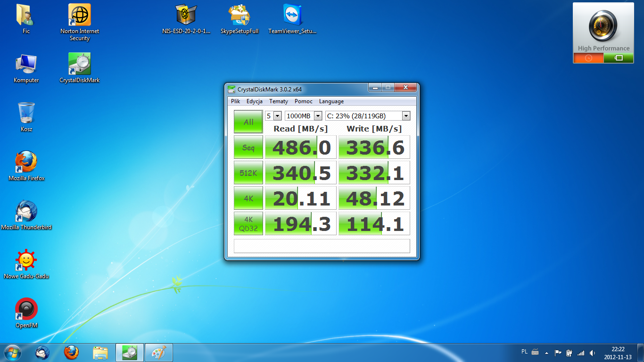Open Windows Explorer from the taskbar
Viewport: 644px width, 362px height.
click(x=100, y=353)
